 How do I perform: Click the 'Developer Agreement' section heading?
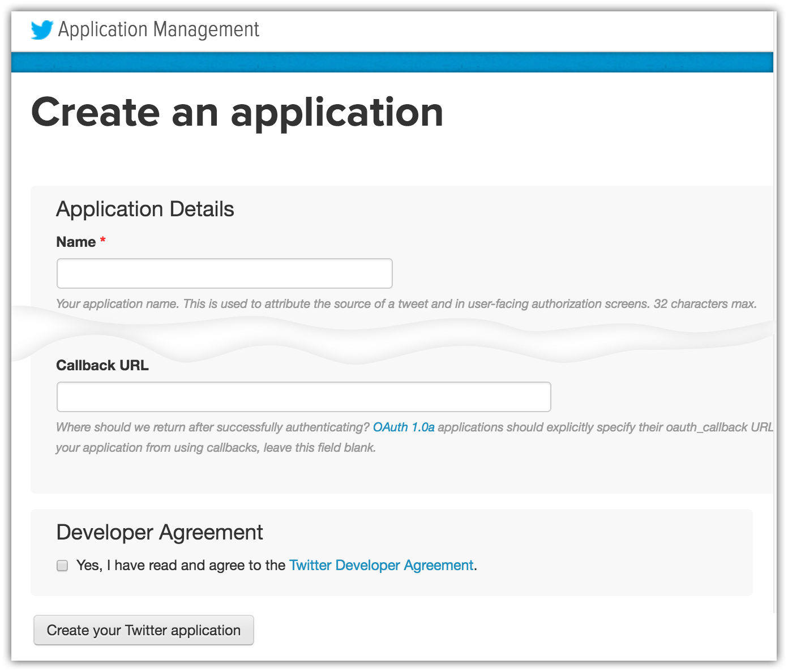[160, 532]
